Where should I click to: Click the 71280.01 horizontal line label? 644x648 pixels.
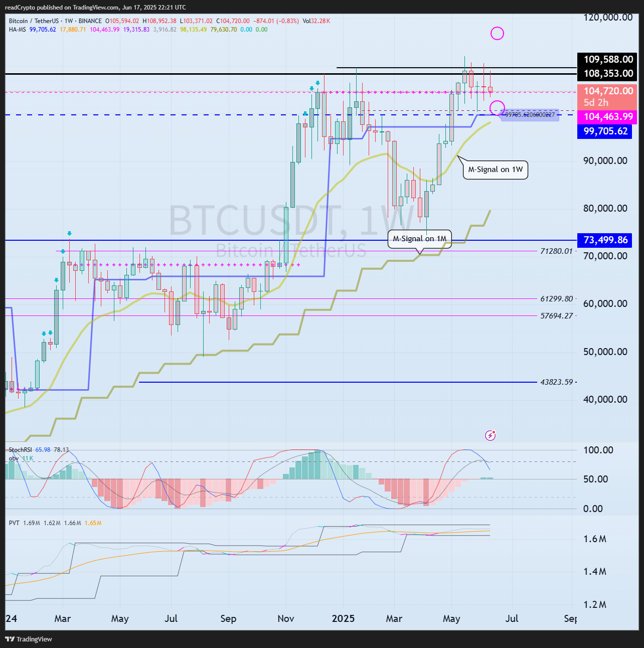coord(556,251)
